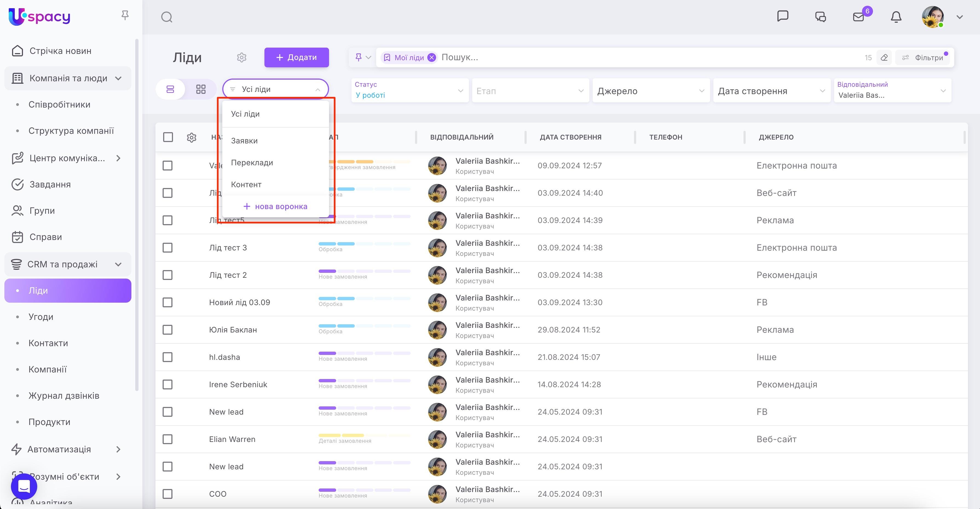Select Заявки from the funnel menu
The width and height of the screenshot is (980, 509).
pyautogui.click(x=244, y=141)
